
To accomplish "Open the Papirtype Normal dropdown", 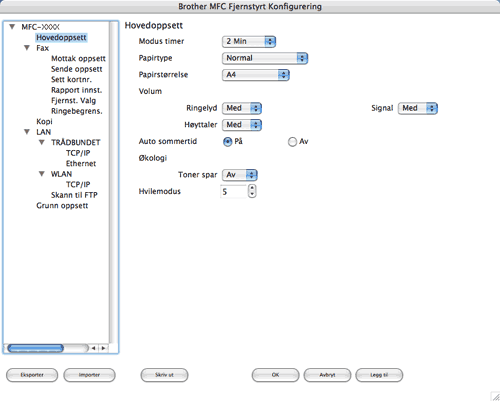I will [265, 58].
